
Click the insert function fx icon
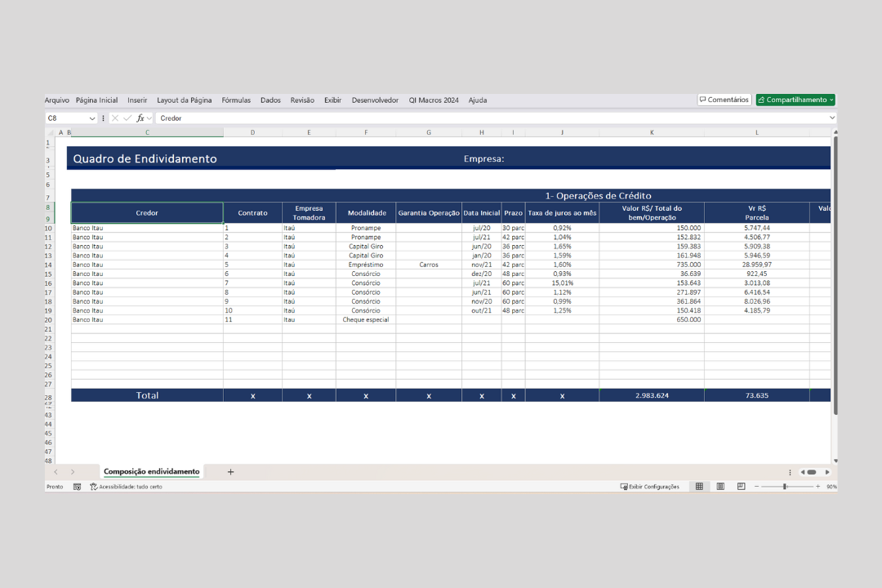click(x=140, y=118)
